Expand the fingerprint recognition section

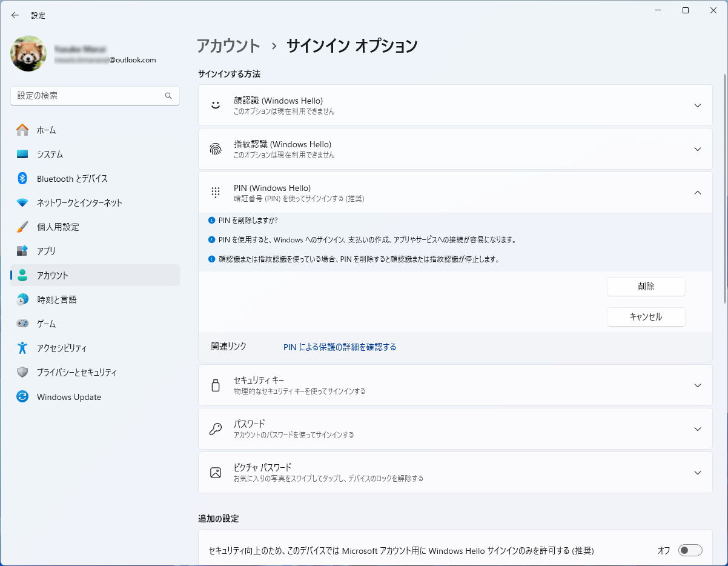[697, 149]
